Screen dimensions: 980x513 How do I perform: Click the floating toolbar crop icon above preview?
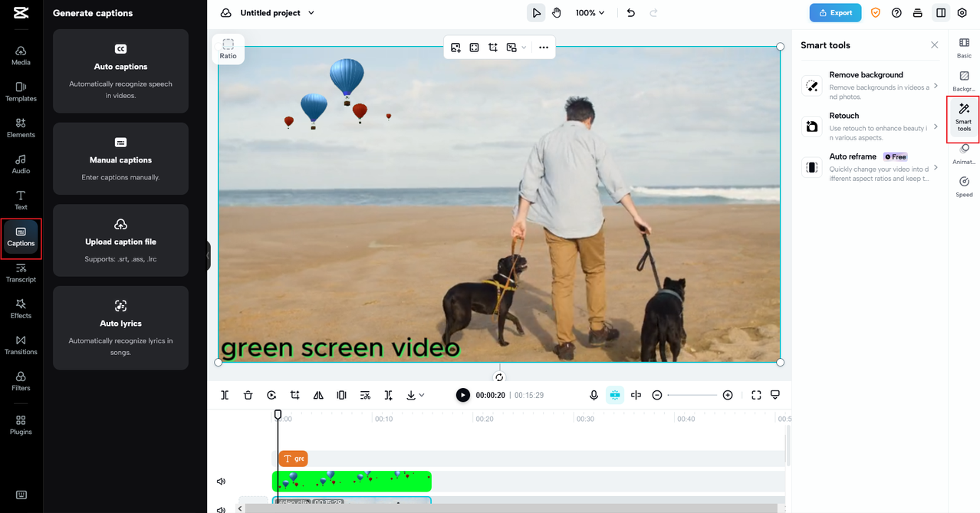[493, 48]
